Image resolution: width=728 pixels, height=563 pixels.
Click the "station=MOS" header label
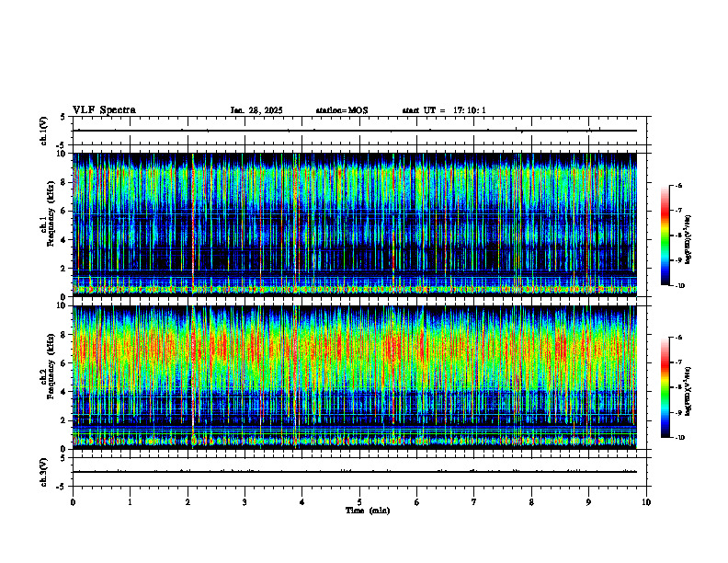(x=342, y=110)
